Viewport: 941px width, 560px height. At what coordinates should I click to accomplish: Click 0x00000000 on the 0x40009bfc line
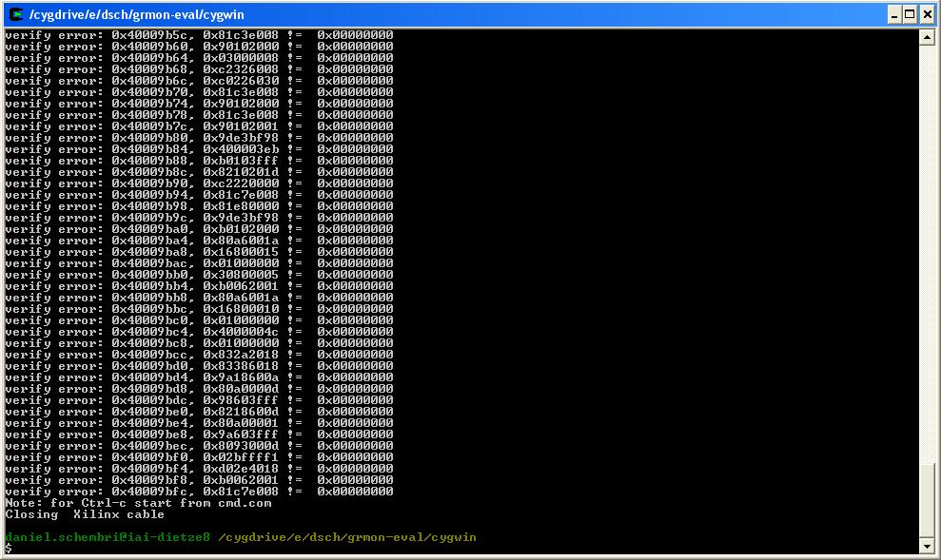(x=356, y=492)
